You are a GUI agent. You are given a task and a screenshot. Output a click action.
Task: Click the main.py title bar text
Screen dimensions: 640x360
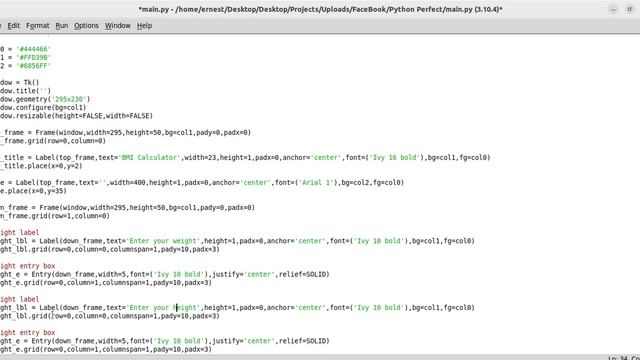coord(320,9)
